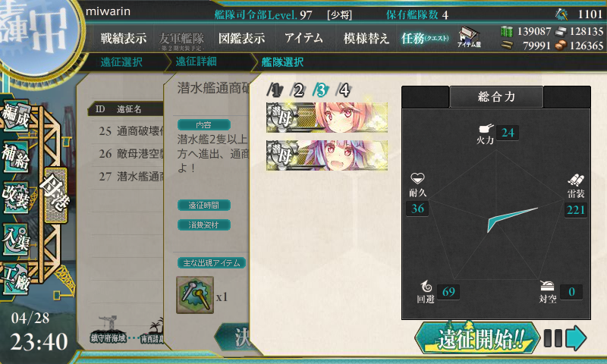Open the アイテム屋 item shop icon
The width and height of the screenshot is (607, 364).
pos(469,37)
